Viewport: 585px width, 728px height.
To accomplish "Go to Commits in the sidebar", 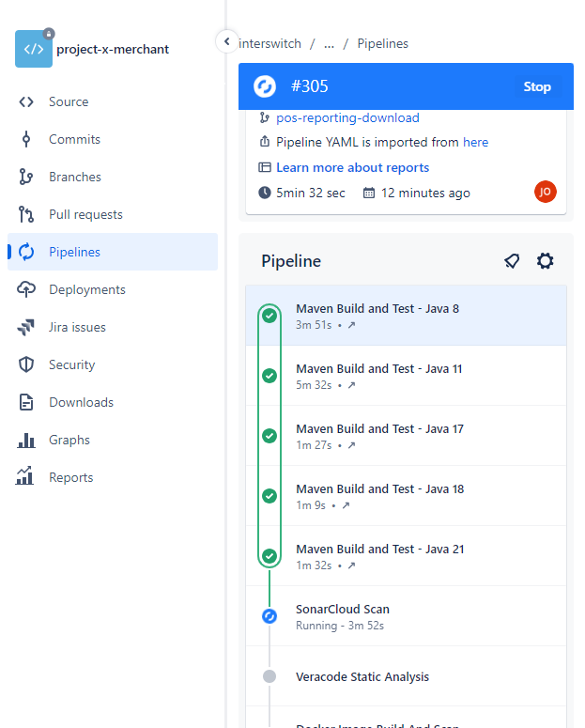I will (x=74, y=139).
